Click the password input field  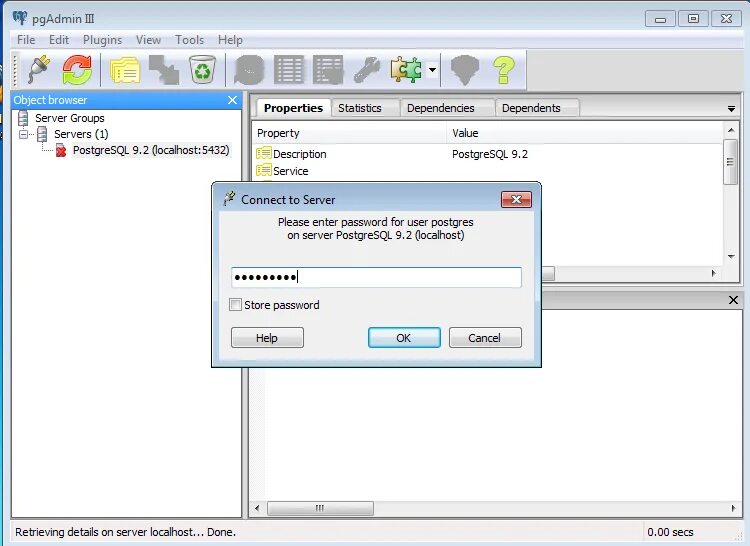pyautogui.click(x=376, y=277)
